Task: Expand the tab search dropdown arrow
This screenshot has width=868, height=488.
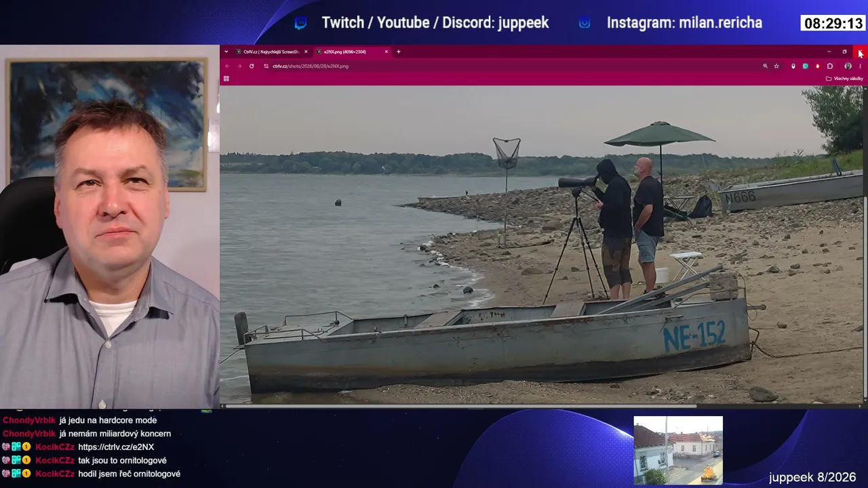Action: (226, 52)
